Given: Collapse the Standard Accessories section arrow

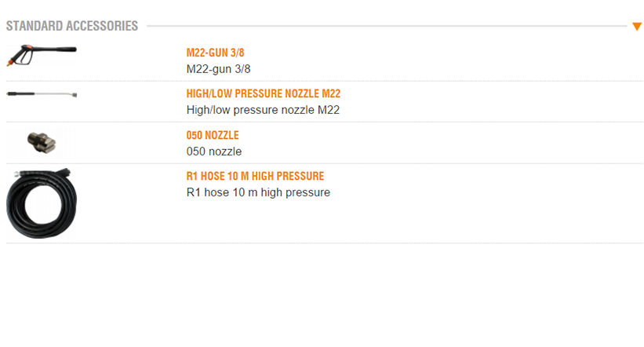Looking at the screenshot, I should coord(636,27).
